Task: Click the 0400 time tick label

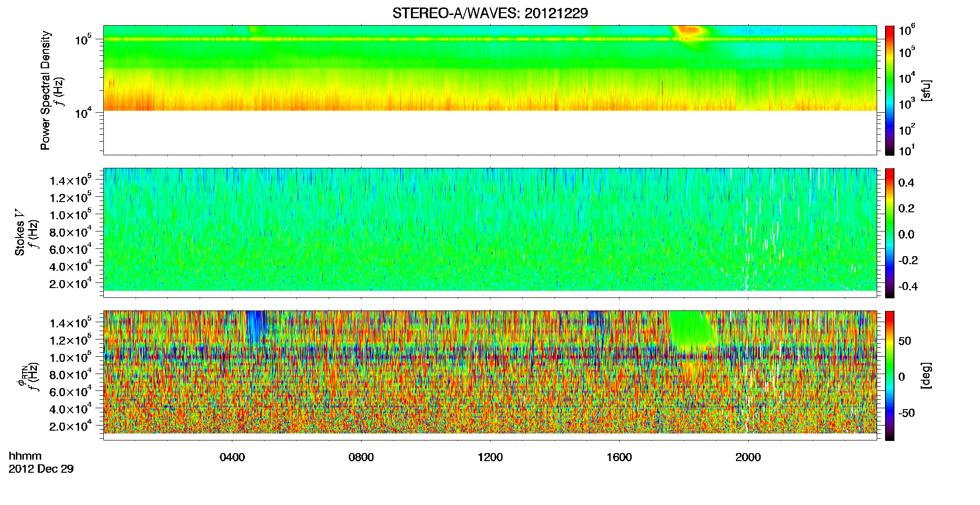Action: 232,457
